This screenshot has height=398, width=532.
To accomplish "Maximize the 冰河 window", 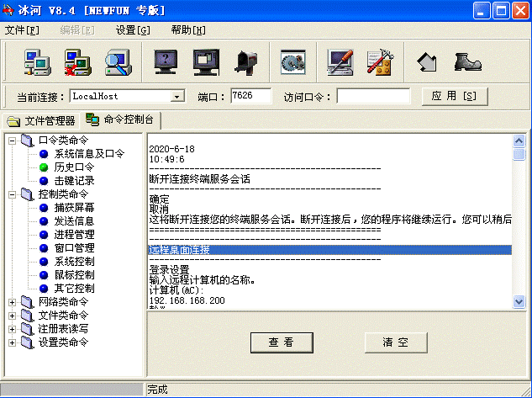I will [x=501, y=11].
